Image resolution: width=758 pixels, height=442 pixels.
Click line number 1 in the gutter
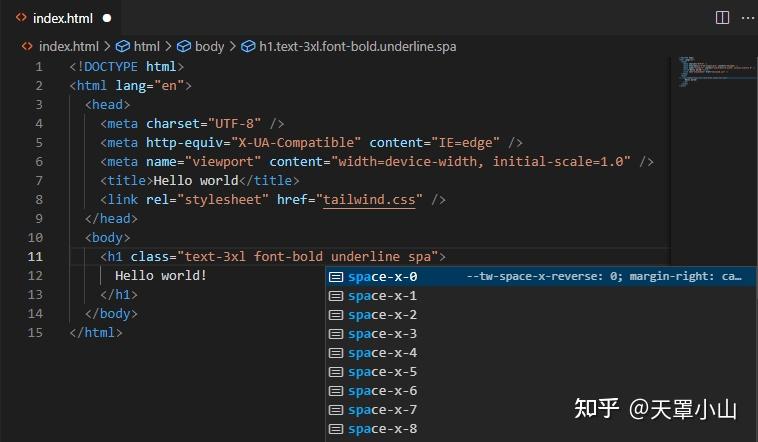tap(39, 66)
